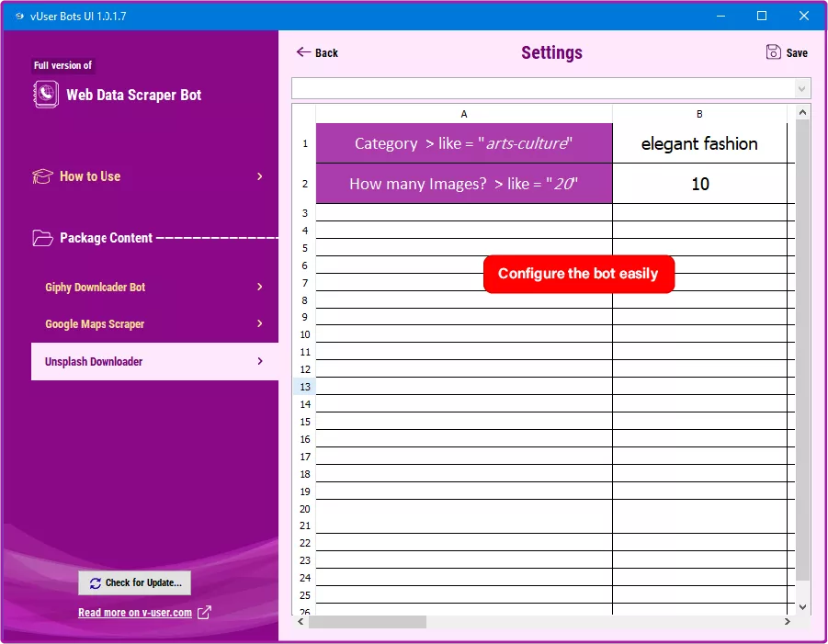Select row 10 header
Screen dimensions: 828x644
[305, 334]
